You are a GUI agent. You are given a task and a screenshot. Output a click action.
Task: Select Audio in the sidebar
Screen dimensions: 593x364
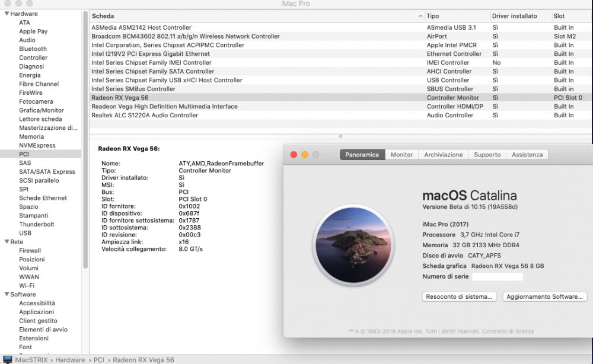(x=27, y=40)
